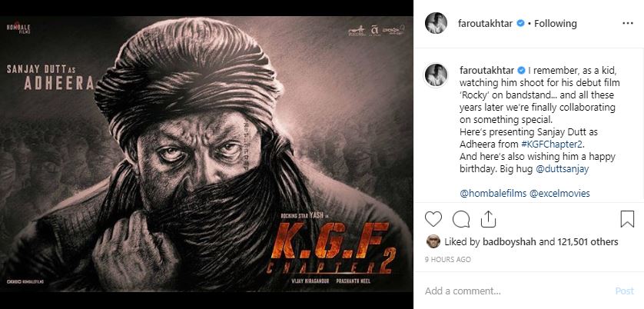
Task: Open badboyshah's profile from likes line
Action: [506, 241]
